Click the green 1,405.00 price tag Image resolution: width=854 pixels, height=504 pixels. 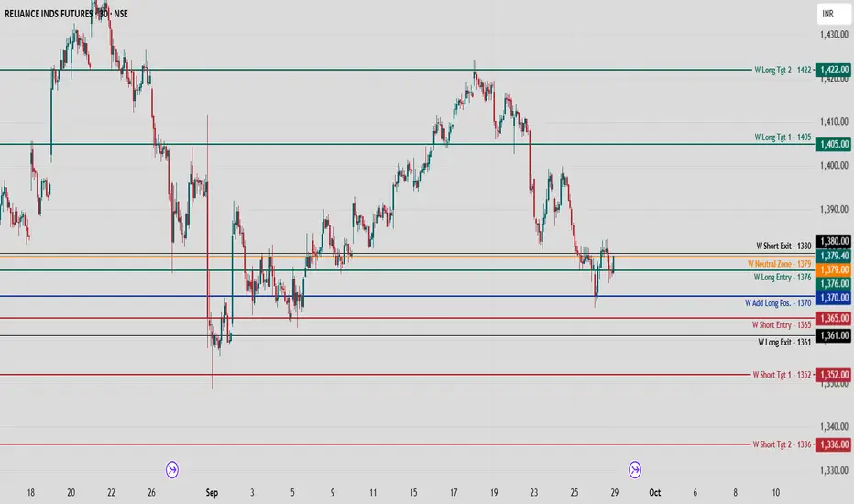click(833, 145)
